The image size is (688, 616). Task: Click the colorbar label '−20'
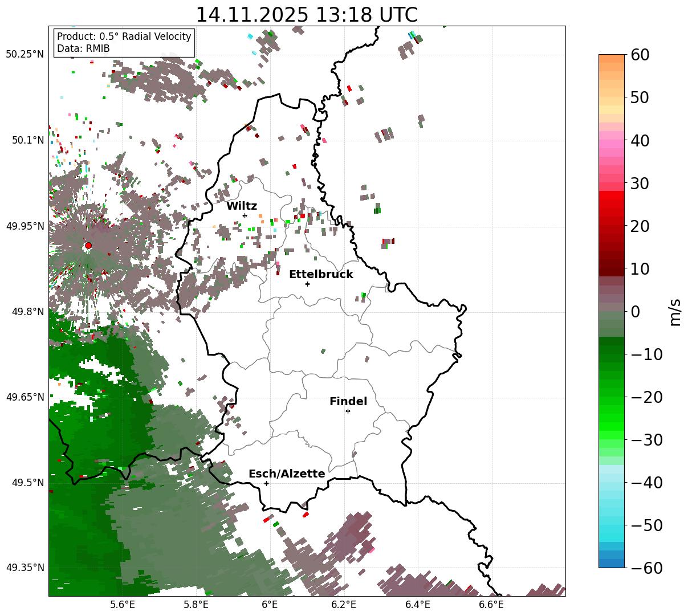pyautogui.click(x=646, y=397)
